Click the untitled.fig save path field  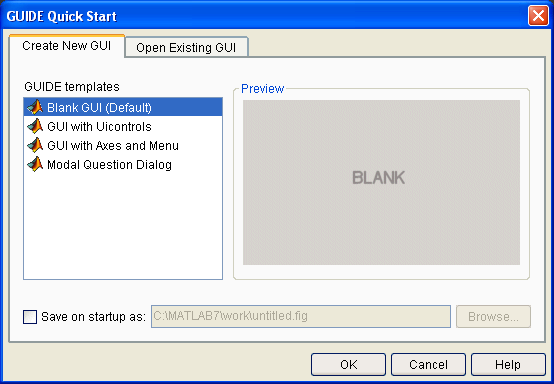click(x=301, y=316)
